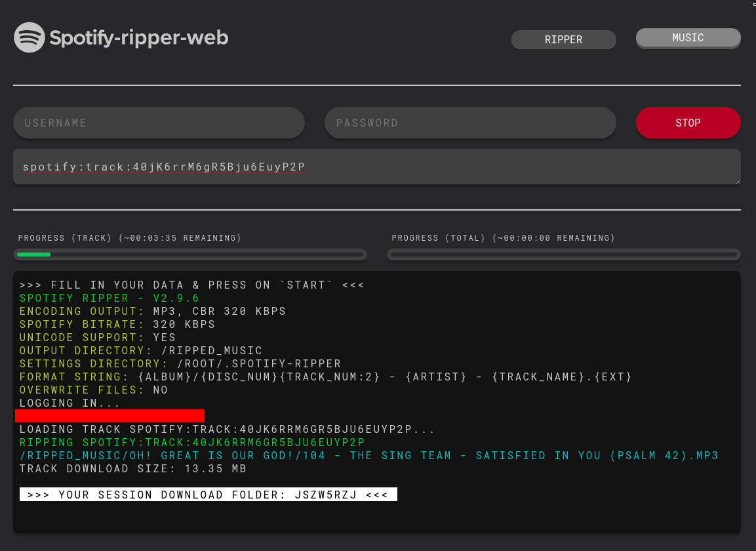Click the track progress bar
756x551 pixels.
click(x=190, y=255)
